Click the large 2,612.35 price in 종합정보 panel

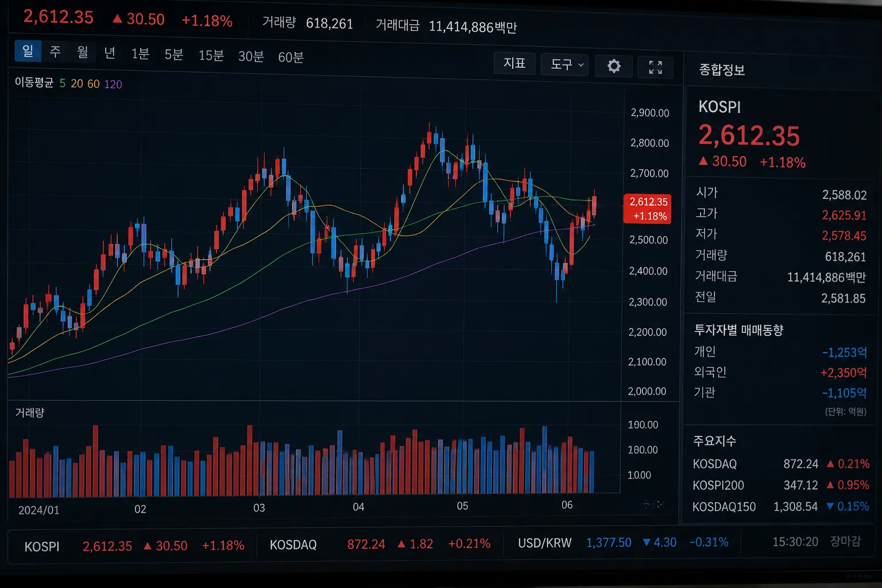pos(749,136)
